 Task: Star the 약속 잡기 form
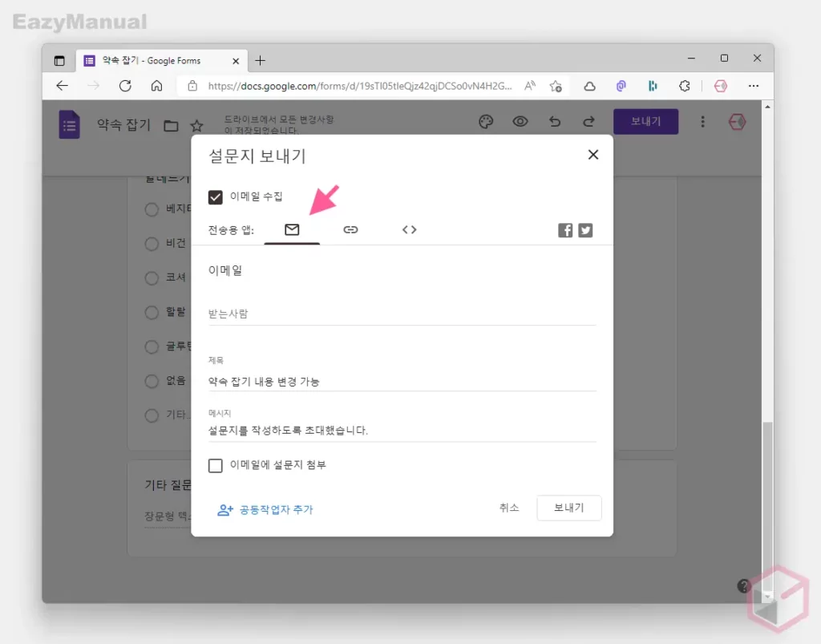tap(196, 125)
